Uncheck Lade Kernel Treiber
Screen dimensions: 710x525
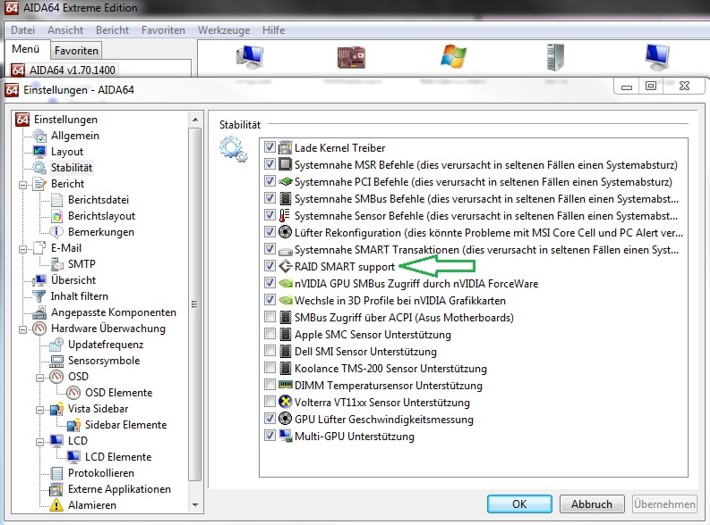(270, 147)
